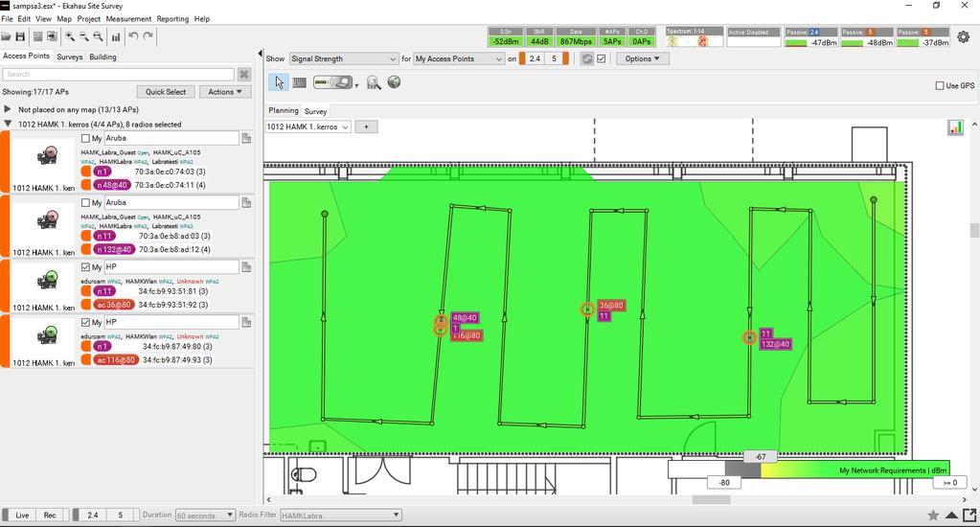Open notes for the HP 34:fc:b9:87:49:80 access point
Viewport: 980px width, 527px height.
[247, 322]
